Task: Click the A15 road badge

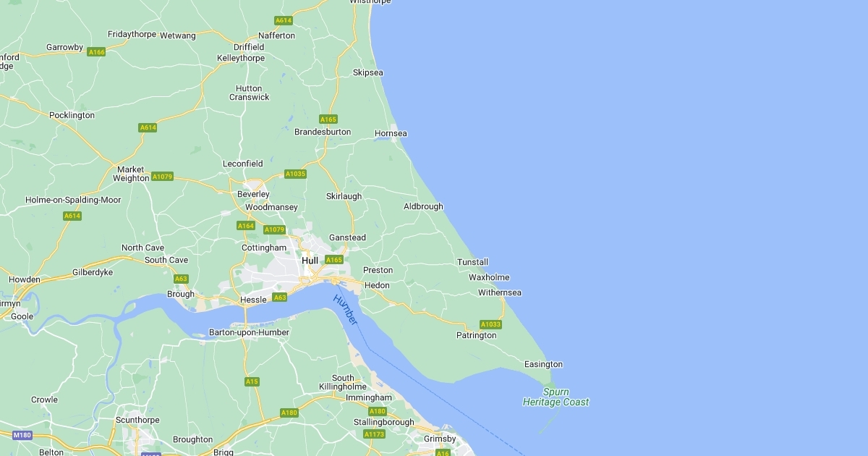Action: pos(252,381)
